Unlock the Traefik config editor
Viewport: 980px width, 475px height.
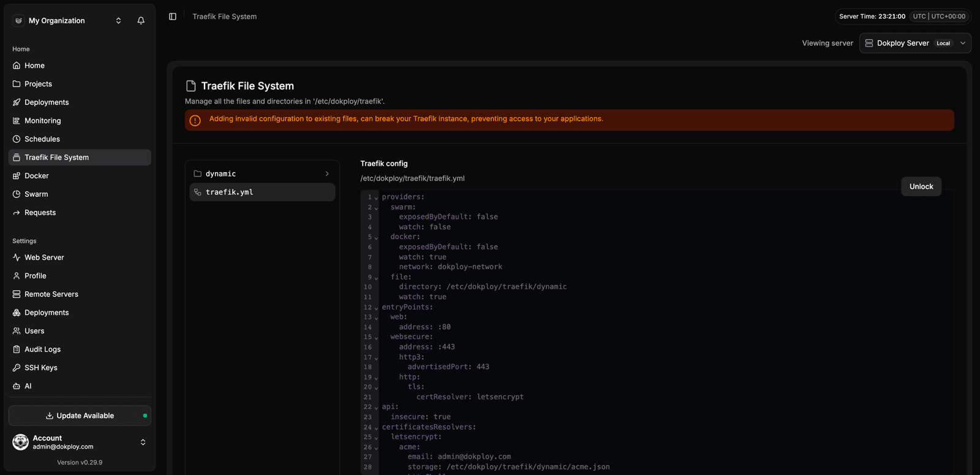click(921, 186)
